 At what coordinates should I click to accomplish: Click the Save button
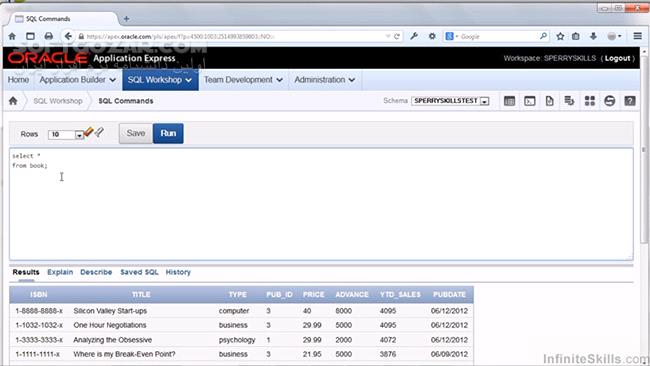pos(136,133)
